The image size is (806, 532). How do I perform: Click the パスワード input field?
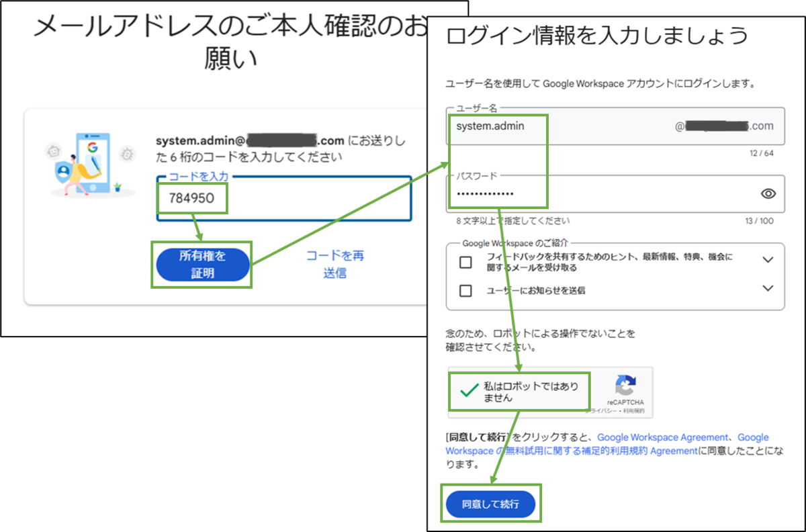click(x=615, y=193)
